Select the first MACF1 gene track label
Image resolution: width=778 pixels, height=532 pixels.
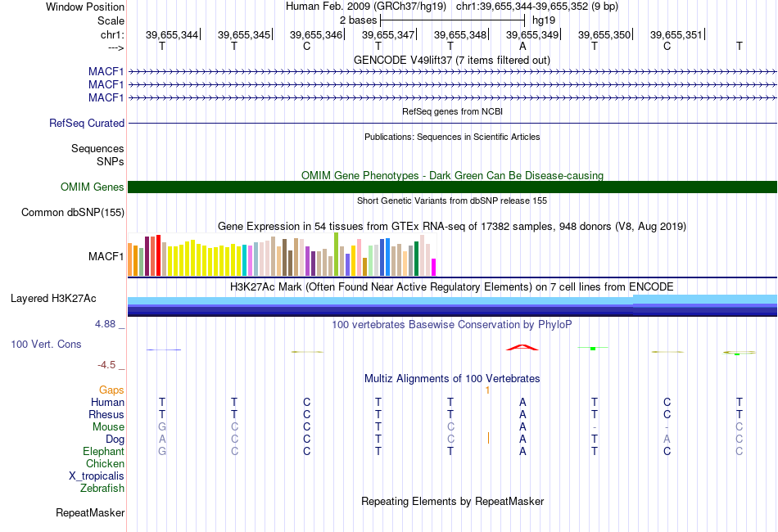pos(106,71)
